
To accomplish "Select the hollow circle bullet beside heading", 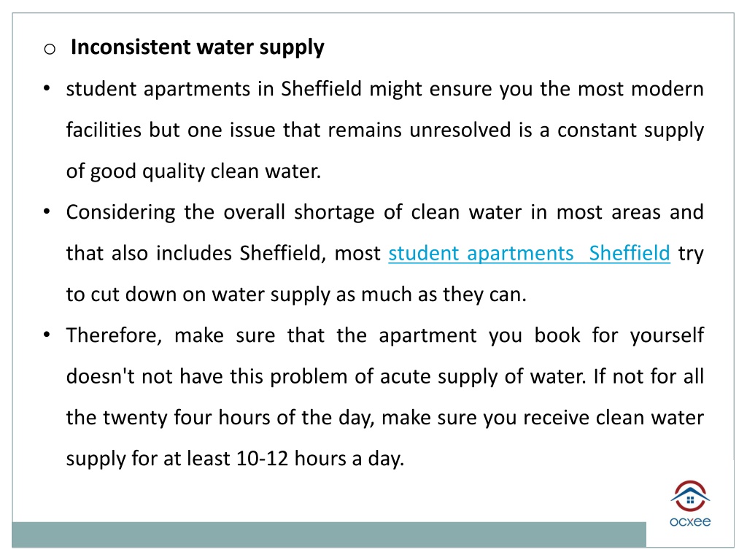I will 50,49.
